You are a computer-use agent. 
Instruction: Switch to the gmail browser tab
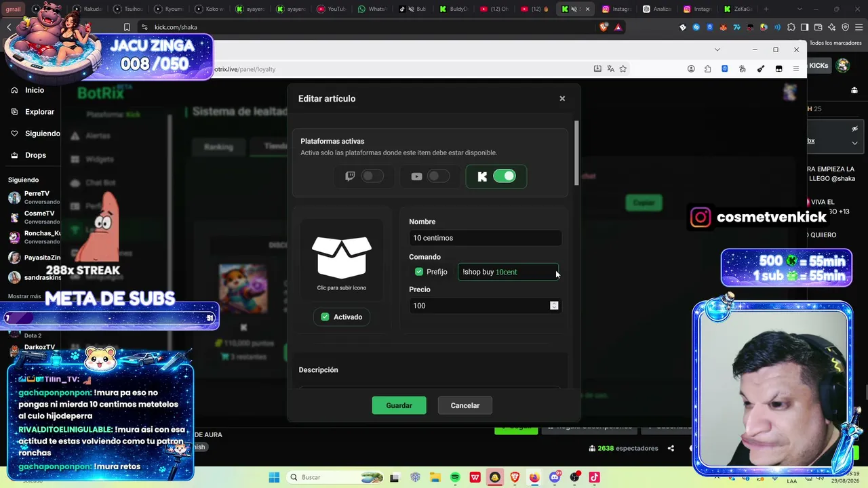coord(14,9)
